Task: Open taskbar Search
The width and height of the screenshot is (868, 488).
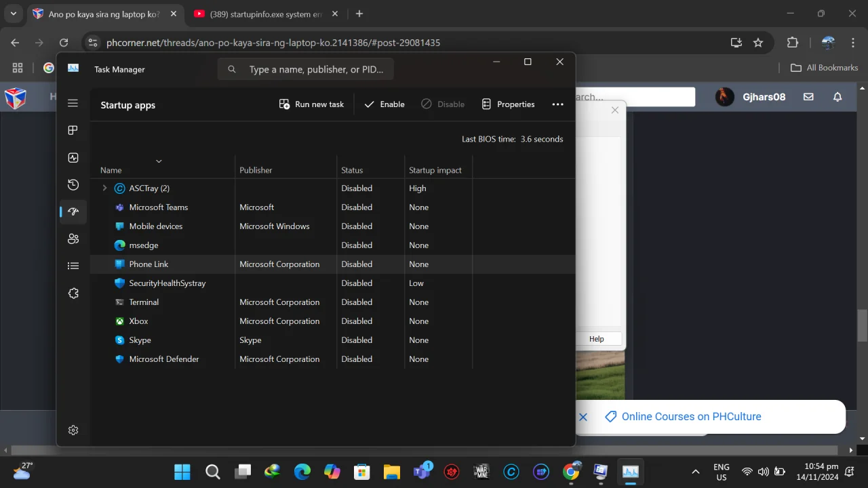Action: [x=212, y=472]
